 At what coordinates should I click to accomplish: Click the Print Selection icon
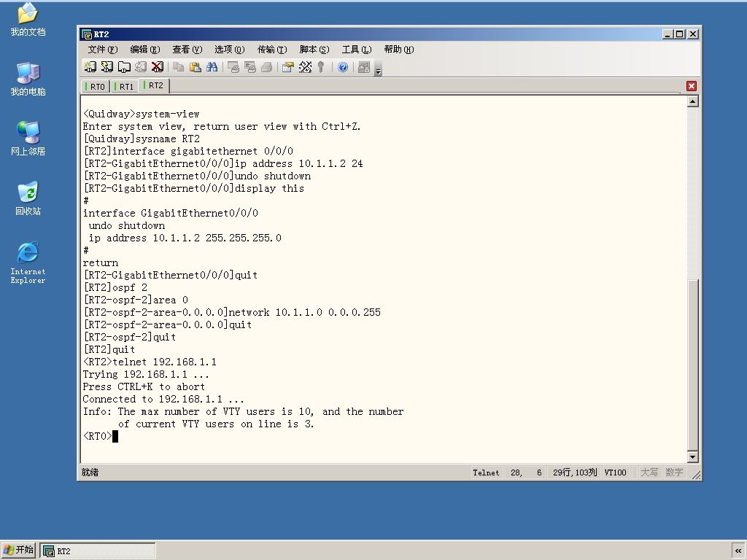pyautogui.click(x=250, y=67)
